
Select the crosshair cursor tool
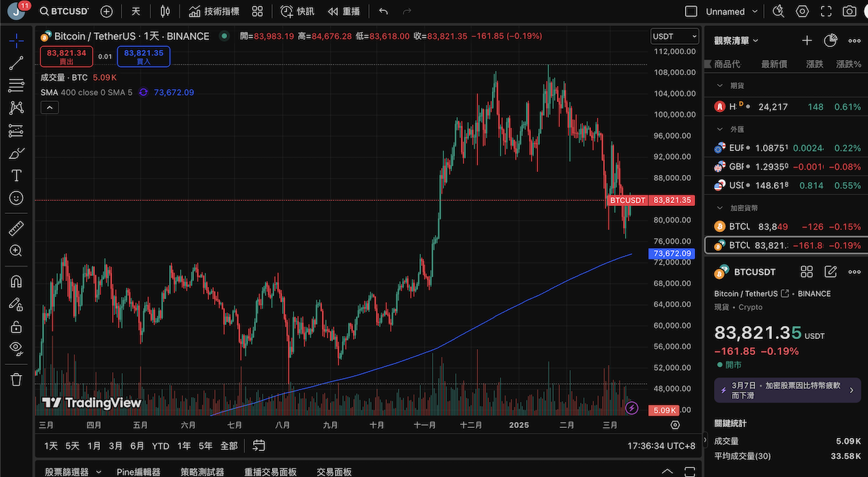[16, 40]
